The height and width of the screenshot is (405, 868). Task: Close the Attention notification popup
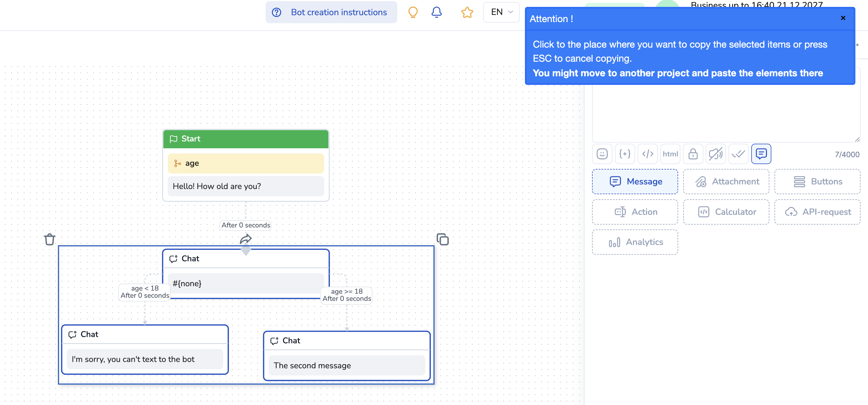(843, 18)
